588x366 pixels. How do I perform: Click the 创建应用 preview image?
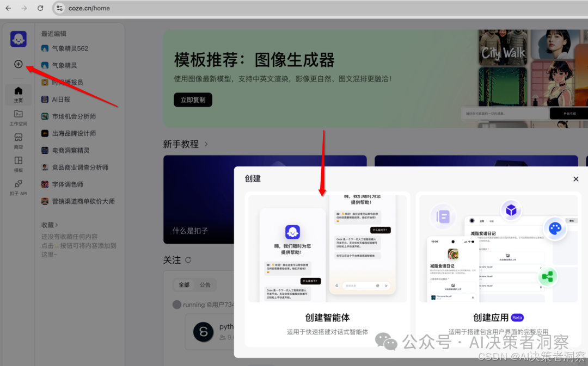click(498, 249)
